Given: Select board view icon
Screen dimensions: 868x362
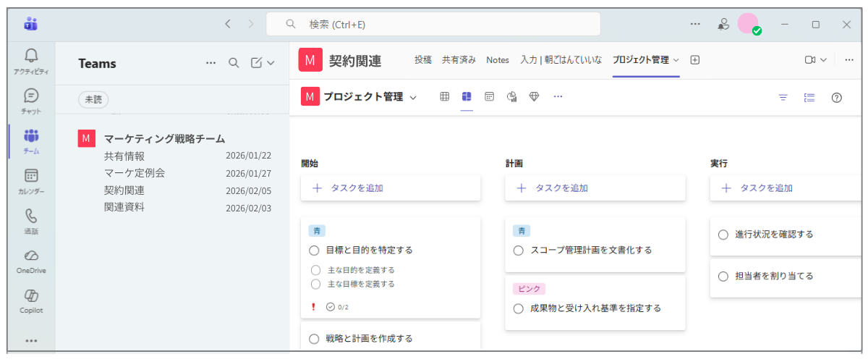Looking at the screenshot, I should tap(467, 96).
